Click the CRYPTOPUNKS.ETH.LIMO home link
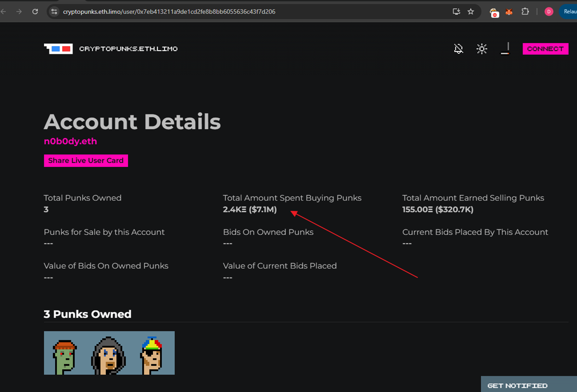 [128, 49]
